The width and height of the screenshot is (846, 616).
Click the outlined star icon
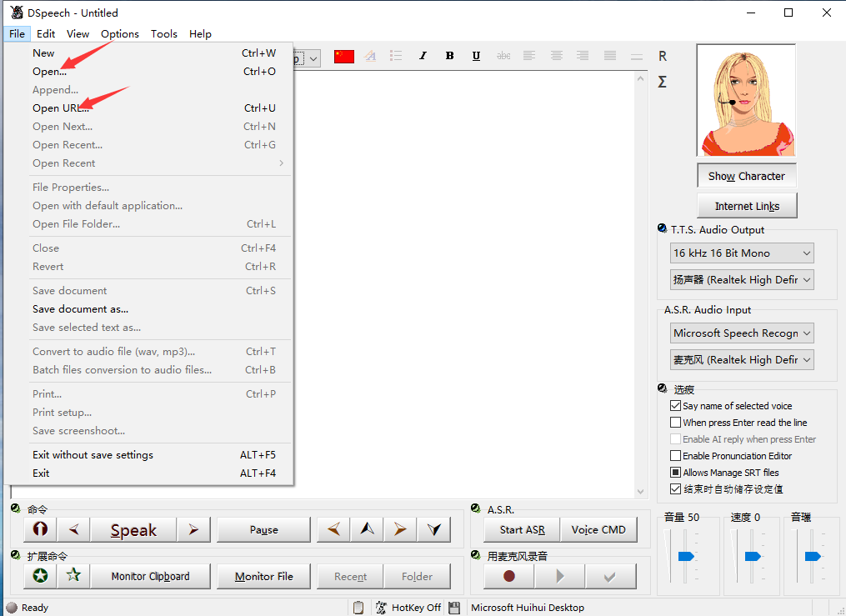[73, 576]
